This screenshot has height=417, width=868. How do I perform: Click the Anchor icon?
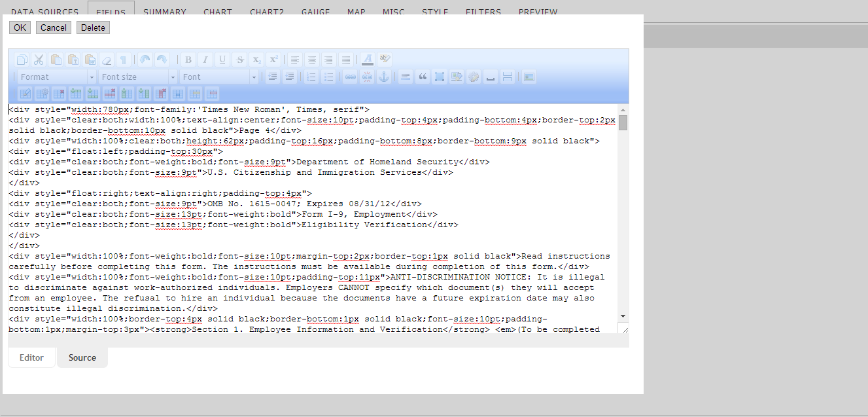(x=384, y=77)
